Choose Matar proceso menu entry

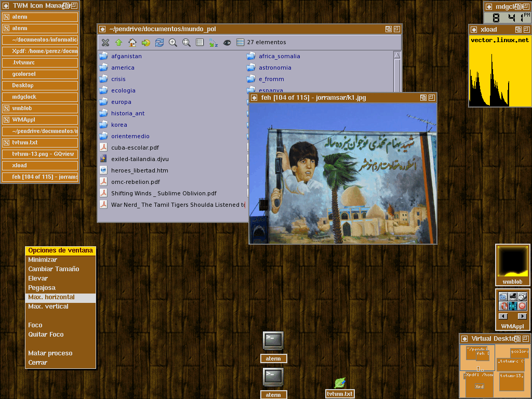tap(50, 353)
